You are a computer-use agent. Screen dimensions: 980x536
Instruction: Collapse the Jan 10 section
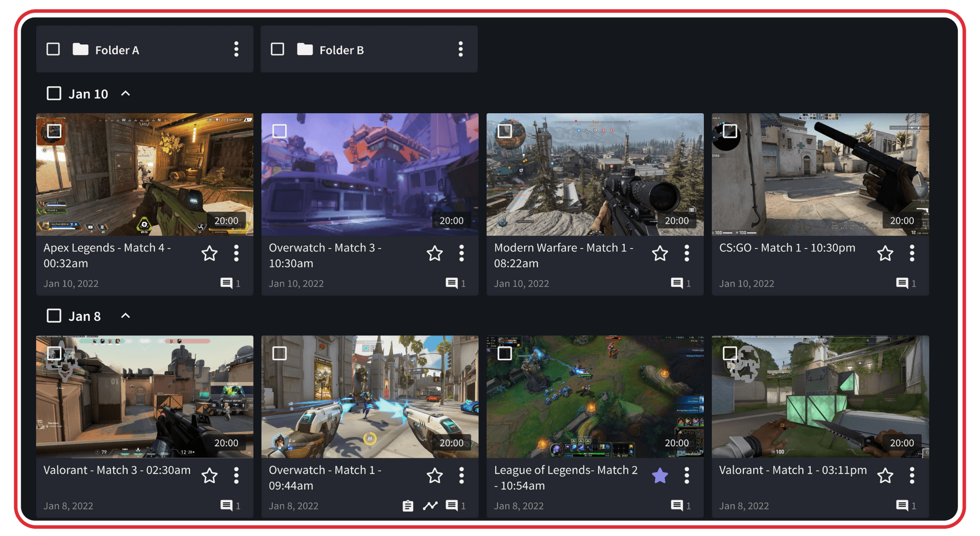pyautogui.click(x=125, y=93)
